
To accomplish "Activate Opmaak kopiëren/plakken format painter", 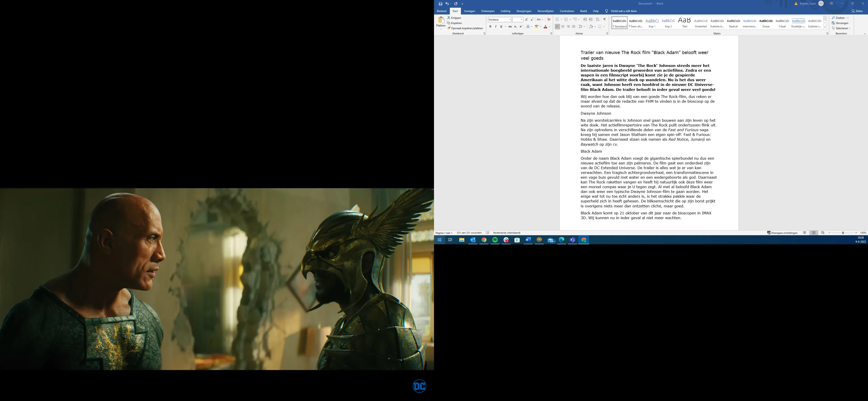I will (465, 28).
